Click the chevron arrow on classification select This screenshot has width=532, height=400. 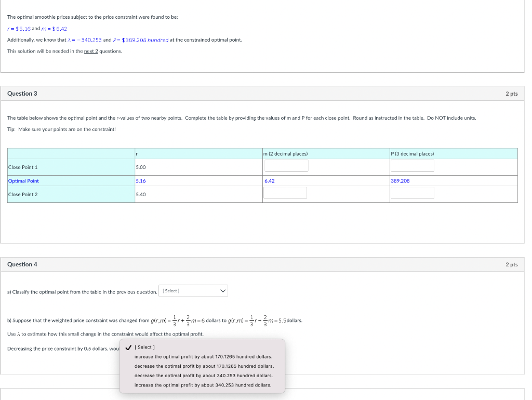pyautogui.click(x=223, y=291)
